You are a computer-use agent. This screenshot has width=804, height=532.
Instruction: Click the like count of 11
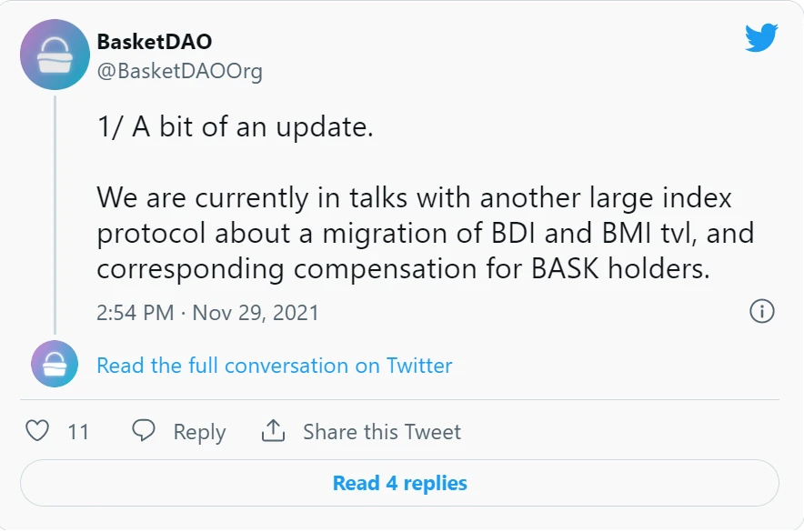click(78, 432)
